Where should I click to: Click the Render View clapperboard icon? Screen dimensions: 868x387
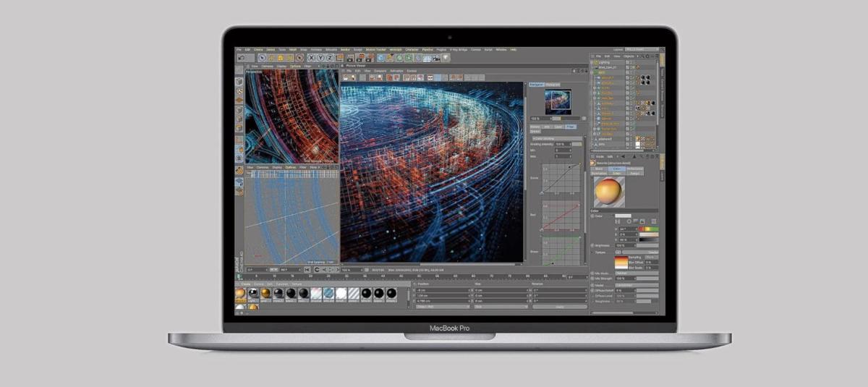[350, 58]
